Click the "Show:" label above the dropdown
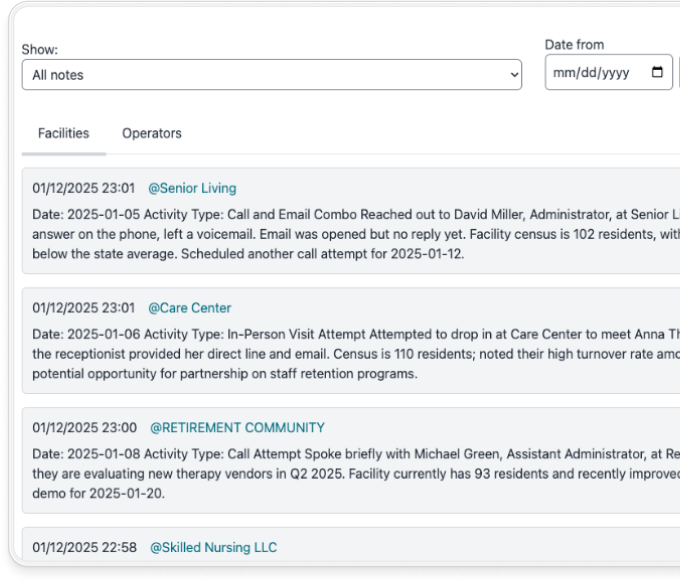680x582 pixels. [x=40, y=50]
